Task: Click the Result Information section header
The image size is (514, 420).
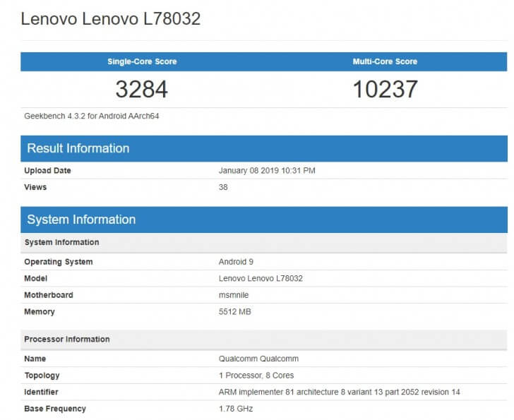Action: pos(78,148)
